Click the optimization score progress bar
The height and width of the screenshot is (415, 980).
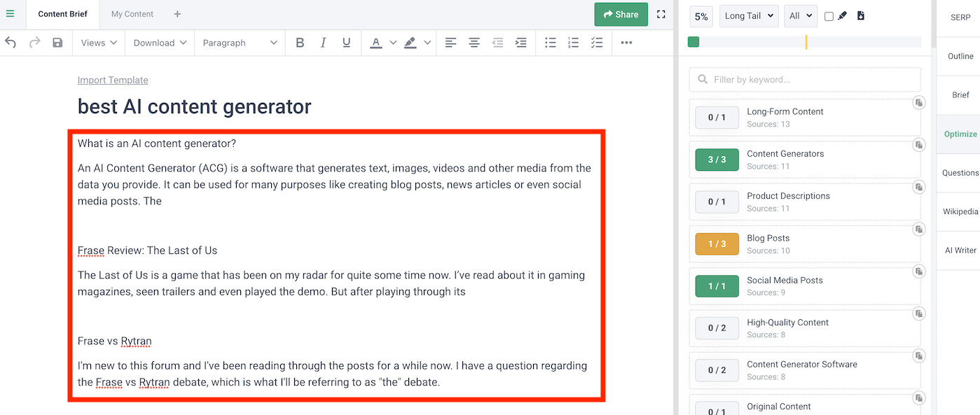[805, 42]
